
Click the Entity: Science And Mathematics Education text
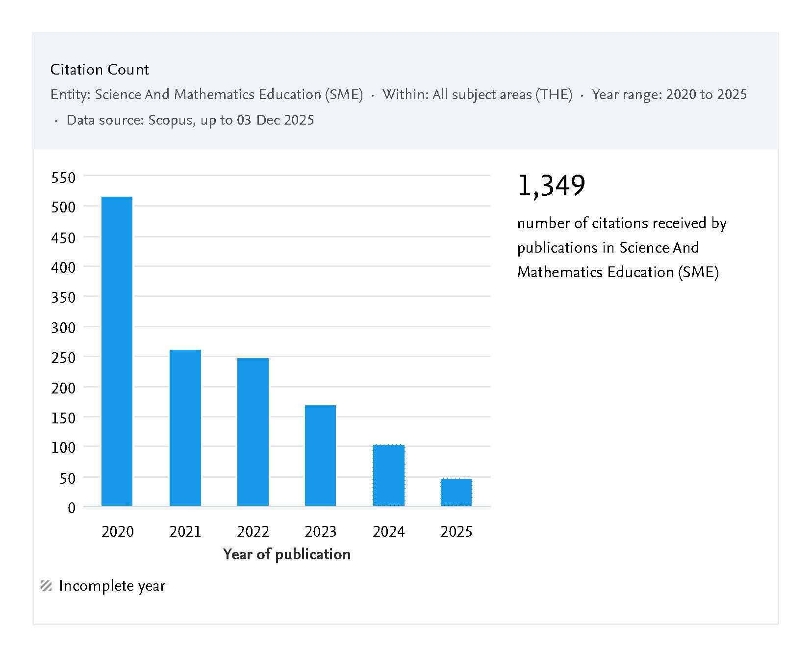(206, 94)
